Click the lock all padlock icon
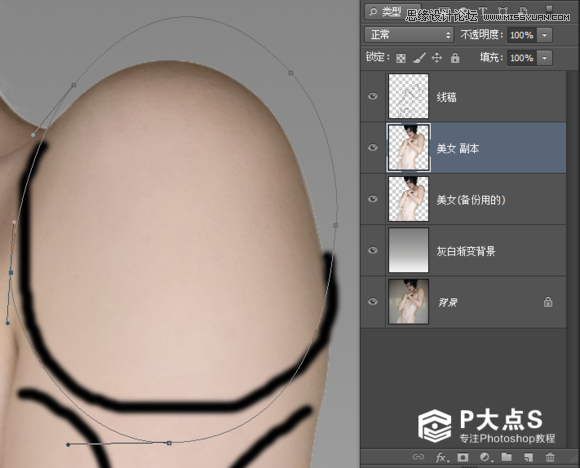 click(x=455, y=58)
